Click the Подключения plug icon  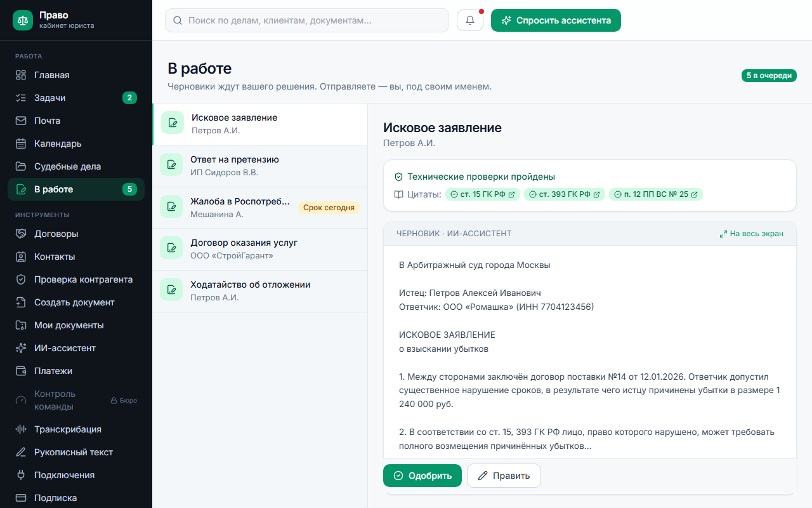[21, 475]
